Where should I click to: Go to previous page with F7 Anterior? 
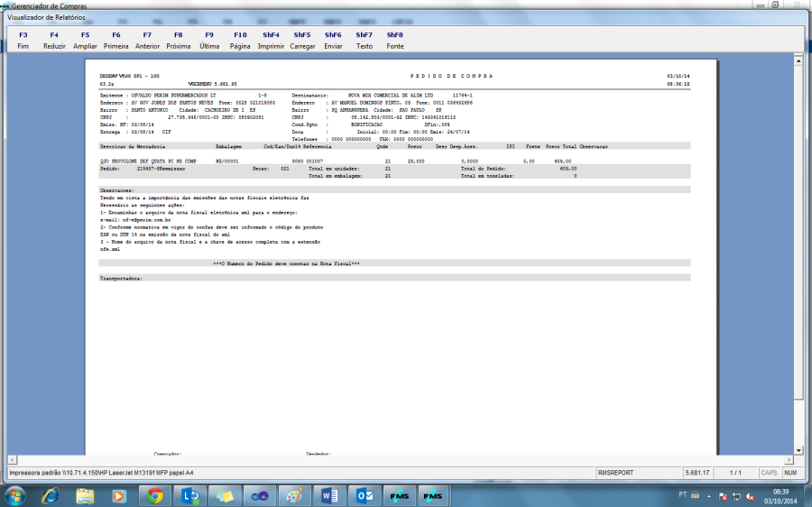point(147,41)
